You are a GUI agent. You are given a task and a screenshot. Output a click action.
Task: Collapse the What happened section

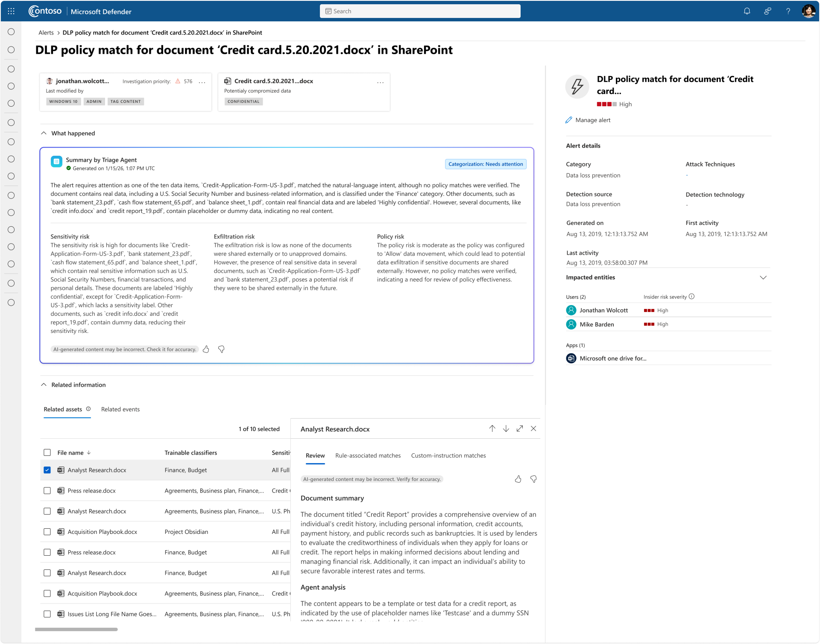tap(44, 133)
